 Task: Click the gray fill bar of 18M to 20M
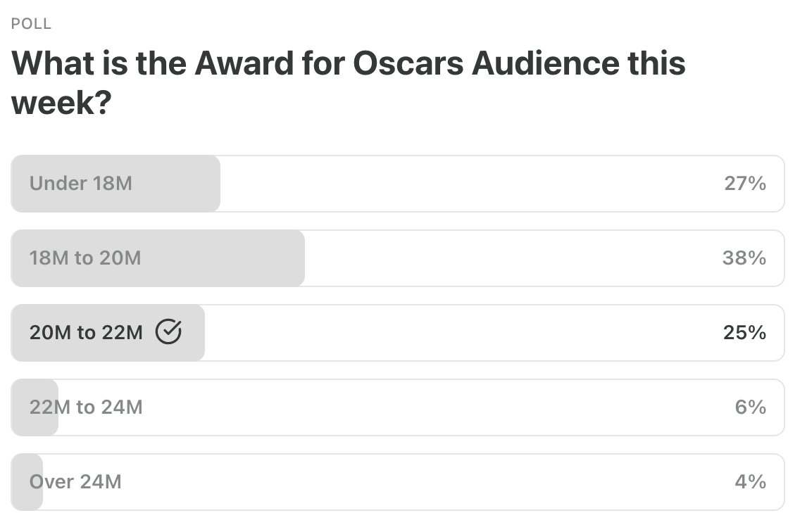(x=232, y=258)
